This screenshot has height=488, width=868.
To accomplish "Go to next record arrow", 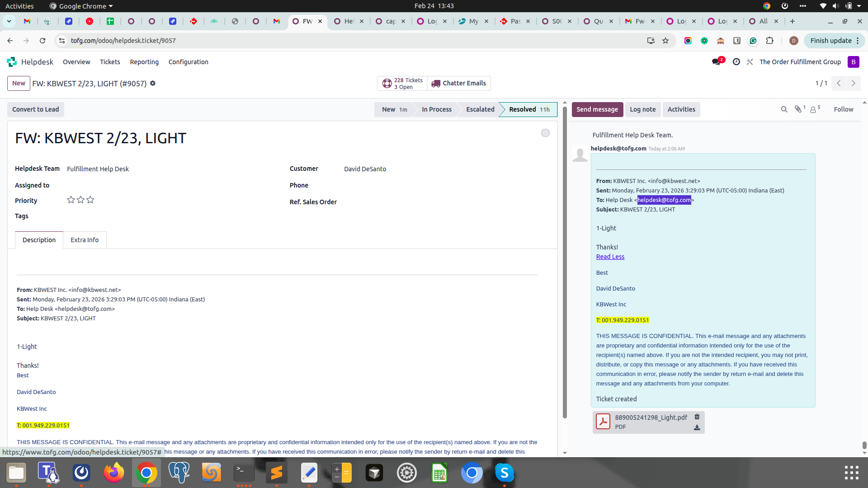I will [x=854, y=83].
